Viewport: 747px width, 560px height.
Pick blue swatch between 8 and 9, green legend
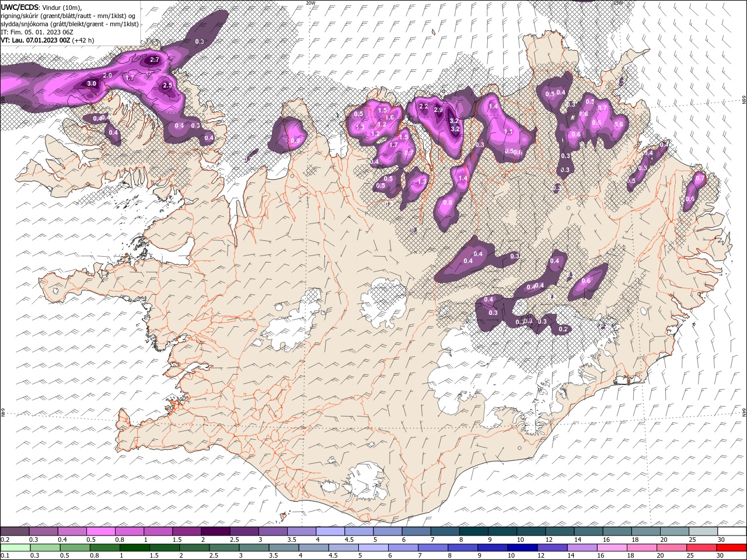click(x=463, y=548)
